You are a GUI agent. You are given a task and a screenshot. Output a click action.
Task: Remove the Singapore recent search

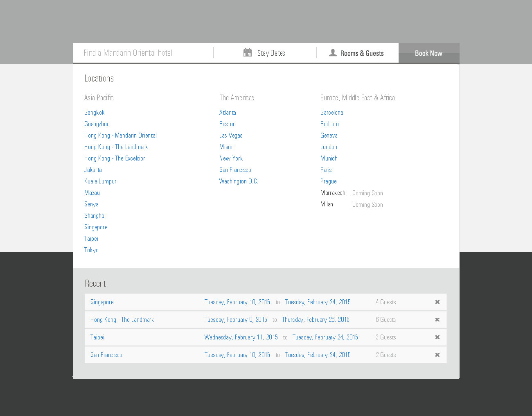click(437, 302)
